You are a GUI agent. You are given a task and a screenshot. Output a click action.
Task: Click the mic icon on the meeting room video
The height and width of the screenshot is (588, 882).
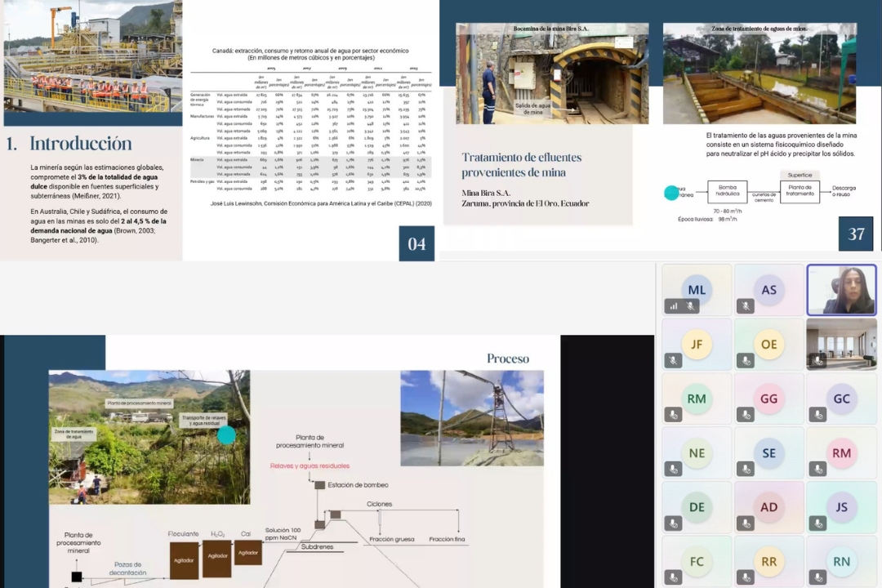pyautogui.click(x=817, y=360)
